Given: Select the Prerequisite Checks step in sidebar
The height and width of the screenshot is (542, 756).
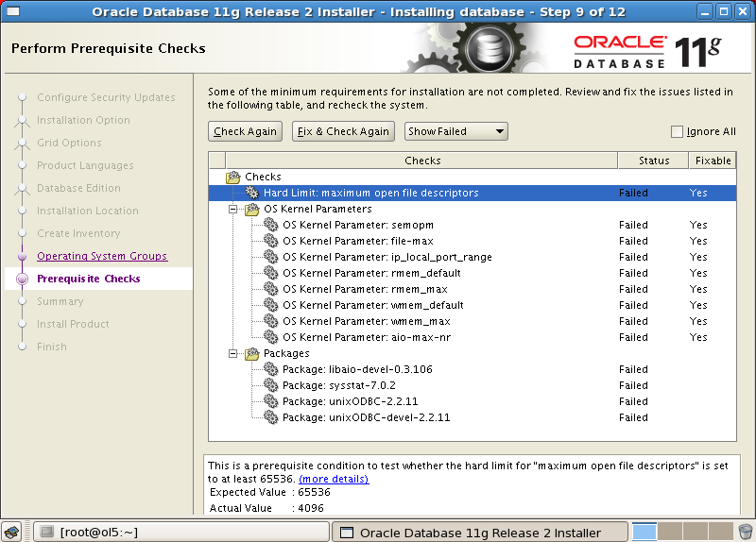Looking at the screenshot, I should 89,279.
